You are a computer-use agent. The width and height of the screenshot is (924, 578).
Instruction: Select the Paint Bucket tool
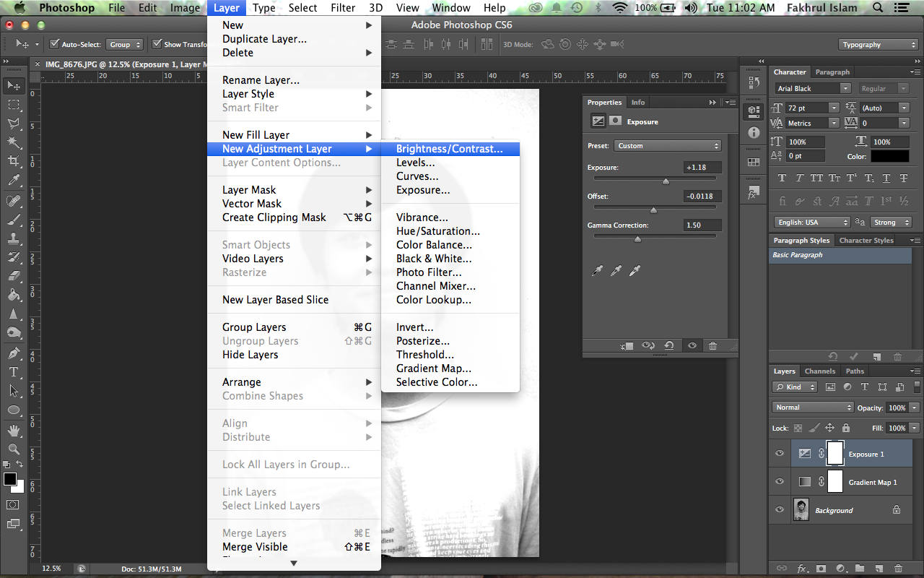click(x=14, y=294)
